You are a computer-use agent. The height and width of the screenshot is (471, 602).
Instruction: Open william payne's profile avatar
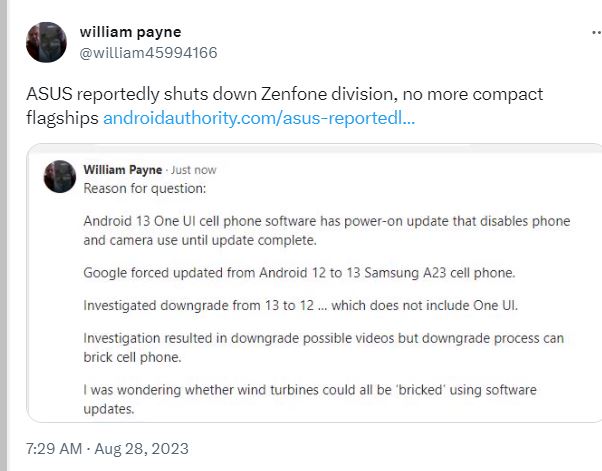46,42
